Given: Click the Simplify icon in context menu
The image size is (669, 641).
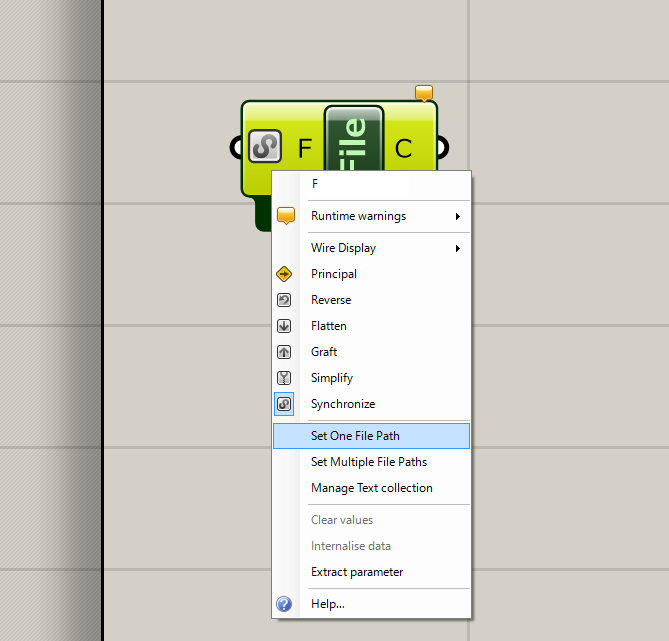Looking at the screenshot, I should pyautogui.click(x=284, y=378).
